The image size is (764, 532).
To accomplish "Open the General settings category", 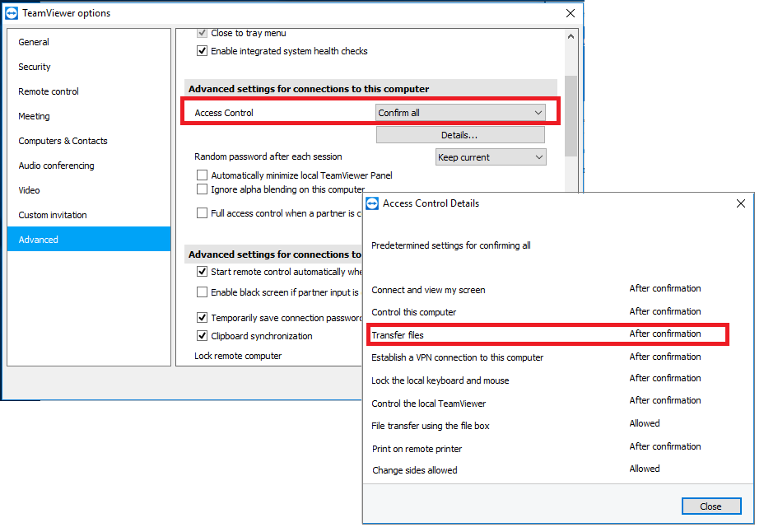I will coord(89,42).
